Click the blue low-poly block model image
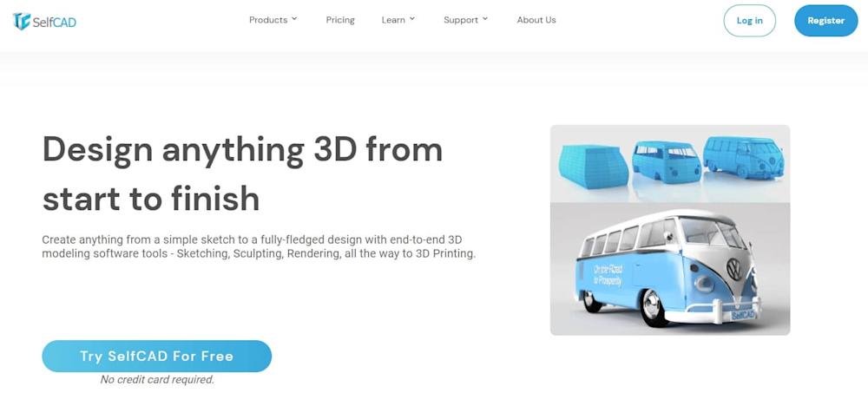This screenshot has width=868, height=393. point(593,167)
